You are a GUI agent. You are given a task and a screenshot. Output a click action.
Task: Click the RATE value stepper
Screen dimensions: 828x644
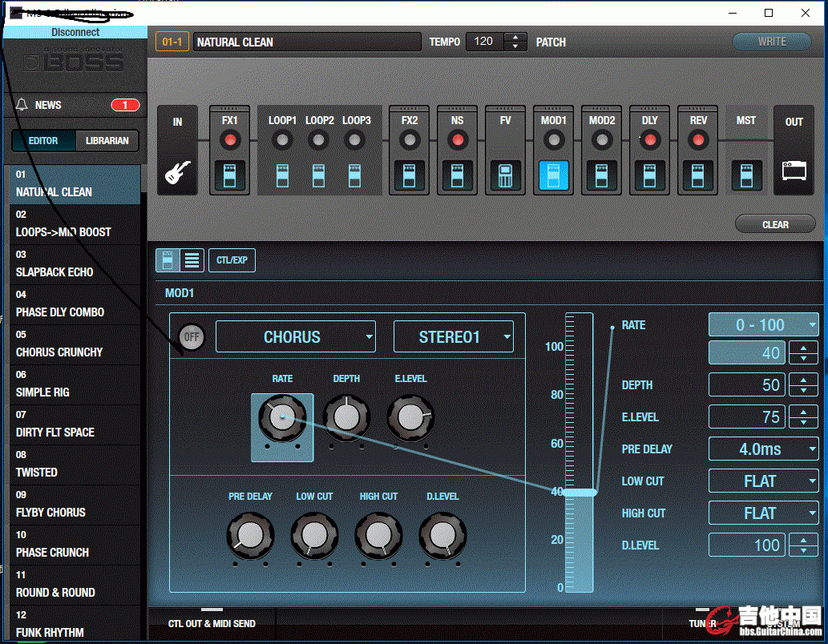803,352
